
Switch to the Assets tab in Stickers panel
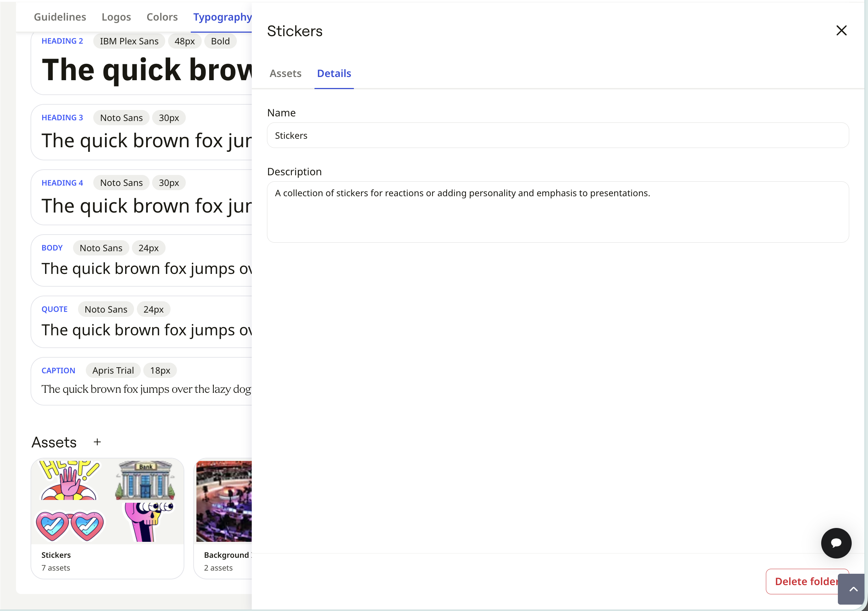tap(285, 73)
